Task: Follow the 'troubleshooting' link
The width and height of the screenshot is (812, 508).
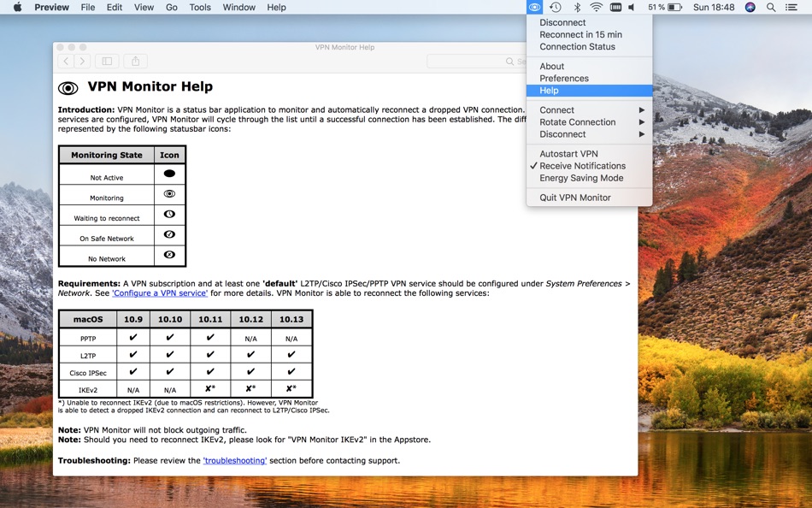Action: tap(234, 461)
